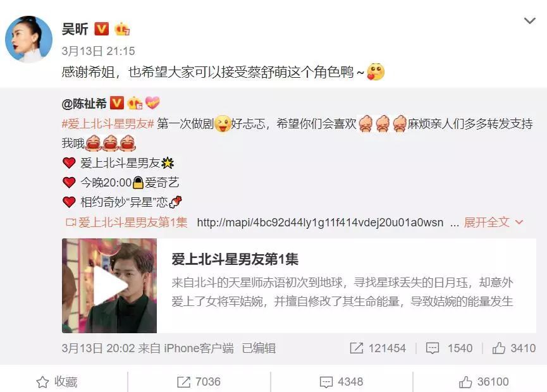The image size is (547, 392).
Task: Click the original post repost icon 121454
Action: (x=378, y=348)
